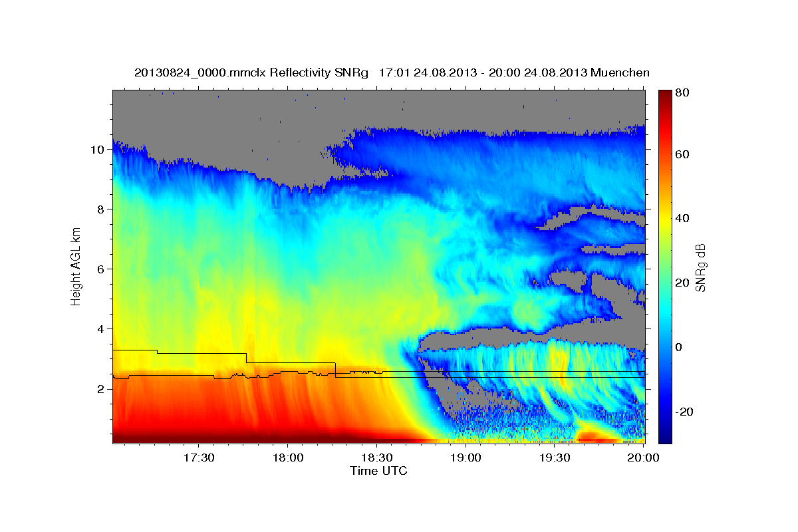Click the colorbar value label 80
Image resolution: width=798 pixels, height=532 pixels.
click(x=683, y=93)
